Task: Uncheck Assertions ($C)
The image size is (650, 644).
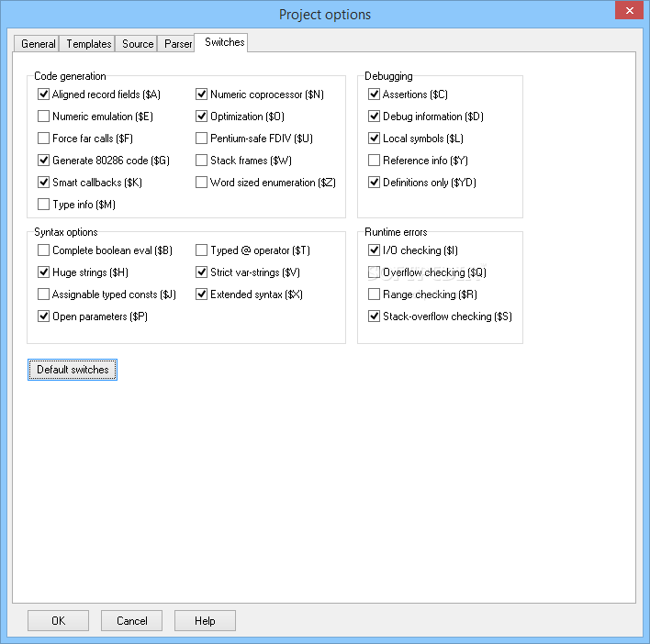Action: coord(374,94)
